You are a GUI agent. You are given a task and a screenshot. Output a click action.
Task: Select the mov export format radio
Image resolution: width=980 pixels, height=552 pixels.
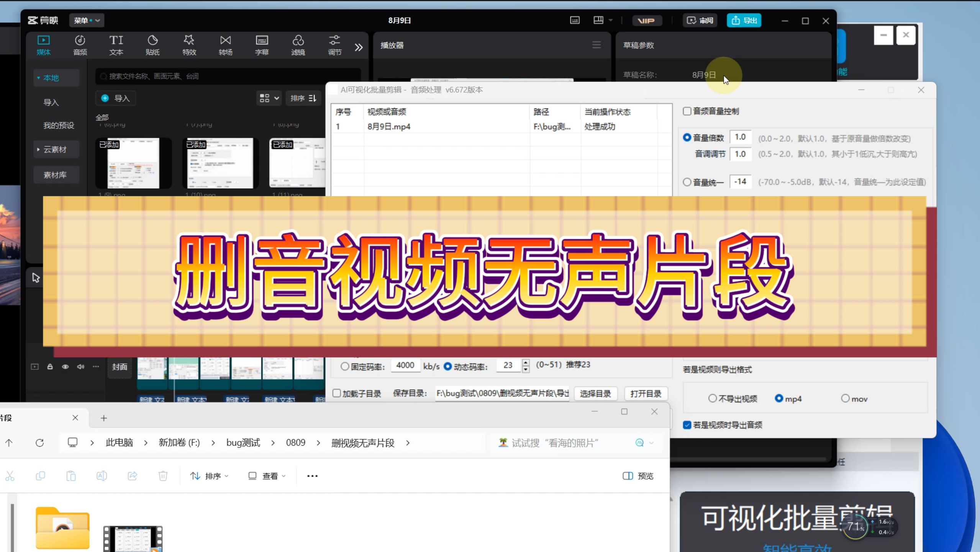tap(845, 398)
